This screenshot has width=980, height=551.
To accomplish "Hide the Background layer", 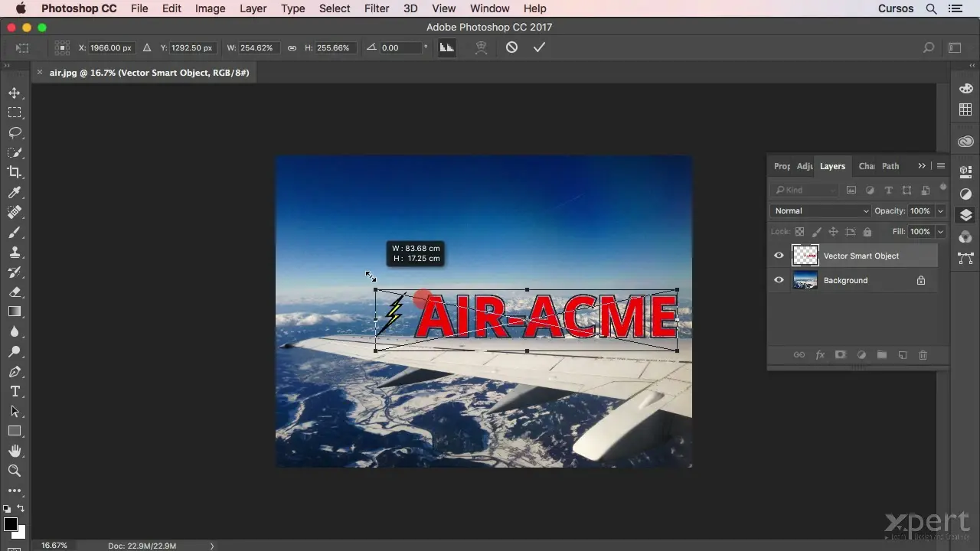I will coord(779,280).
